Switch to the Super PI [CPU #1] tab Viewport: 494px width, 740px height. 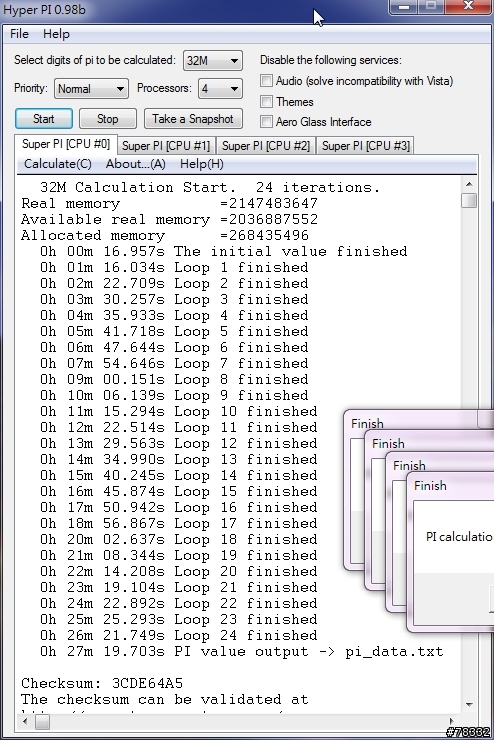tap(166, 145)
